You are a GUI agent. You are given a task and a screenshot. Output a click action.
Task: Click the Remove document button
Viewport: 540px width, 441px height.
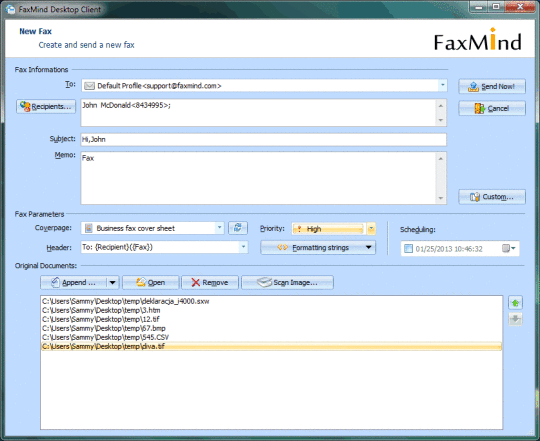[x=210, y=283]
